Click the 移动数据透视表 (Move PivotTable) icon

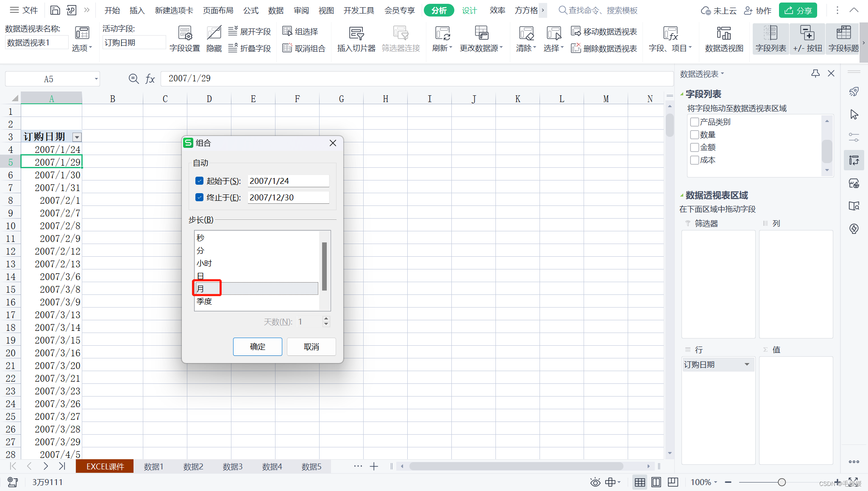(x=576, y=31)
